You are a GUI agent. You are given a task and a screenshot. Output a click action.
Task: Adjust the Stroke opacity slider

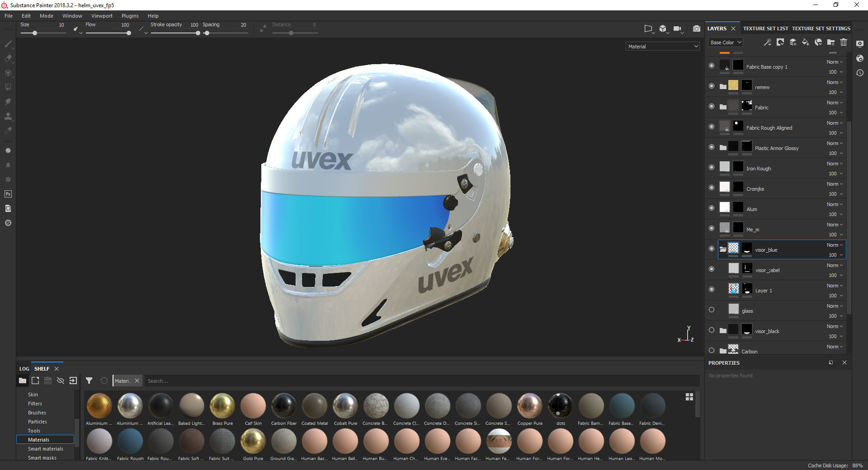(x=175, y=33)
